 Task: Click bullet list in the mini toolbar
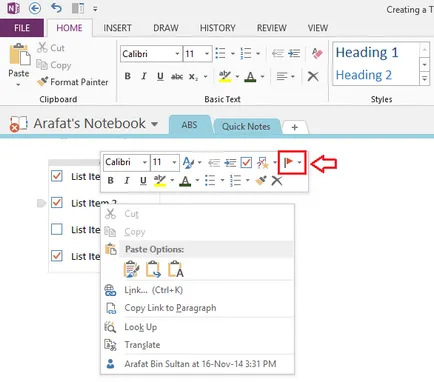[210, 180]
